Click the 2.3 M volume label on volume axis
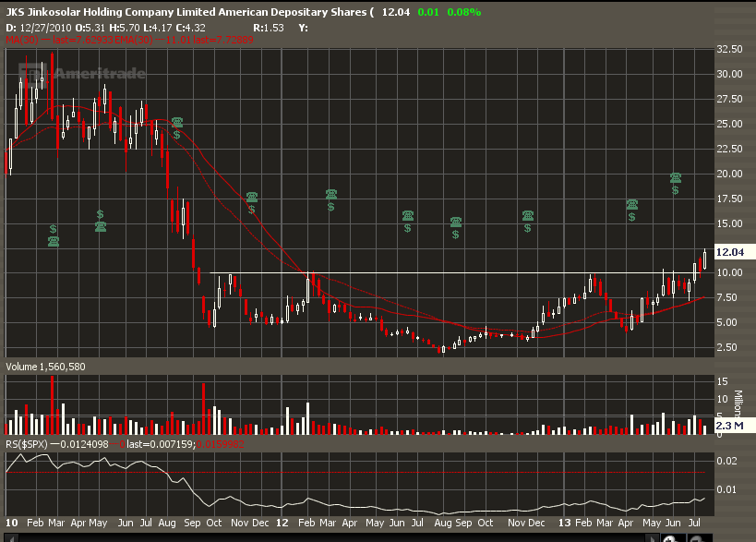756x542 pixels. (734, 426)
